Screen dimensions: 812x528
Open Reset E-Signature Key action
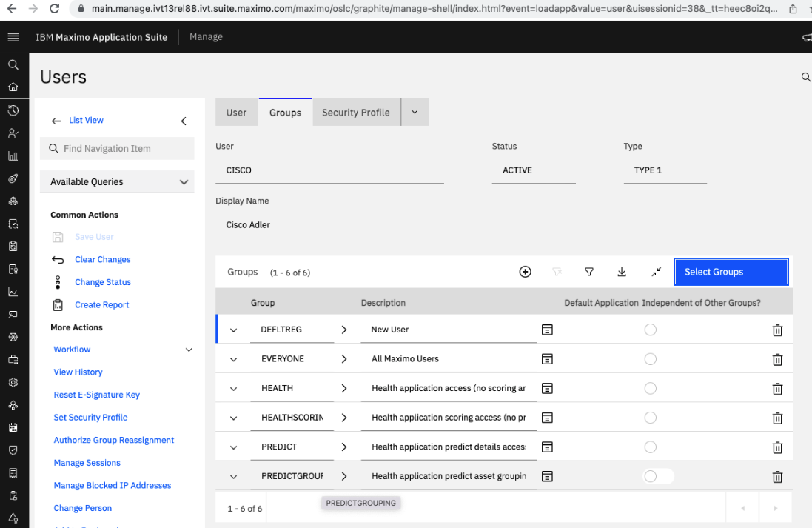pyautogui.click(x=97, y=395)
